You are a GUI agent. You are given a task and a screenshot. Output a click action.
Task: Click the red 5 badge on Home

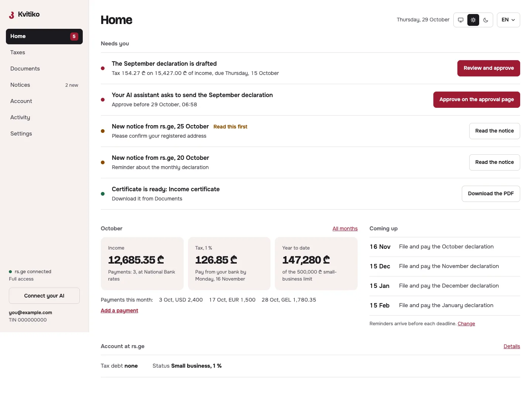pyautogui.click(x=74, y=37)
